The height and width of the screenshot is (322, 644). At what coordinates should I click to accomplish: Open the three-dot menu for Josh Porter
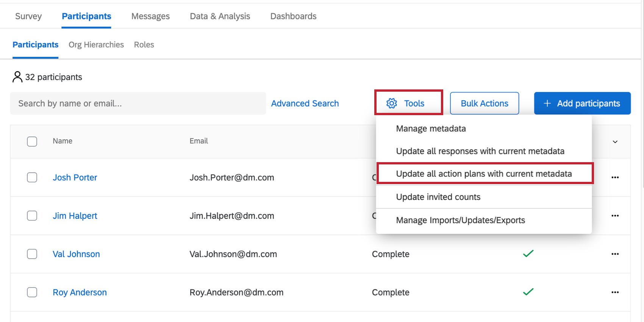(x=615, y=177)
